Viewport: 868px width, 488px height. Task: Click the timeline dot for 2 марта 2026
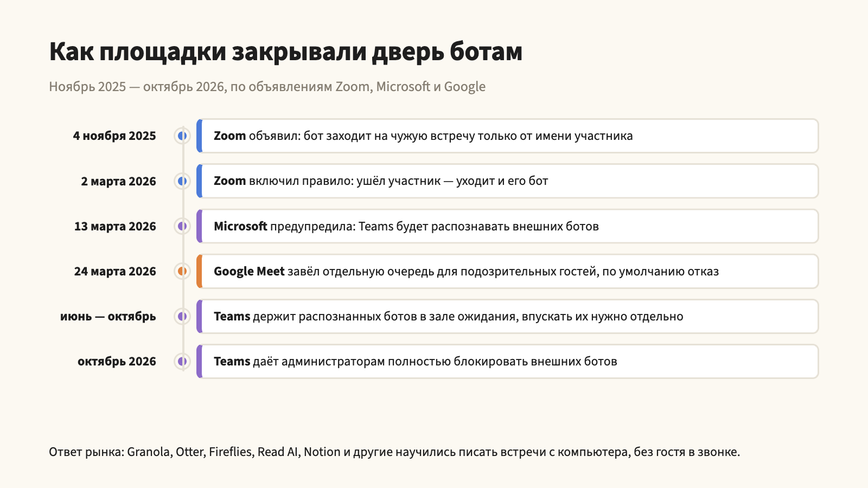(x=183, y=181)
